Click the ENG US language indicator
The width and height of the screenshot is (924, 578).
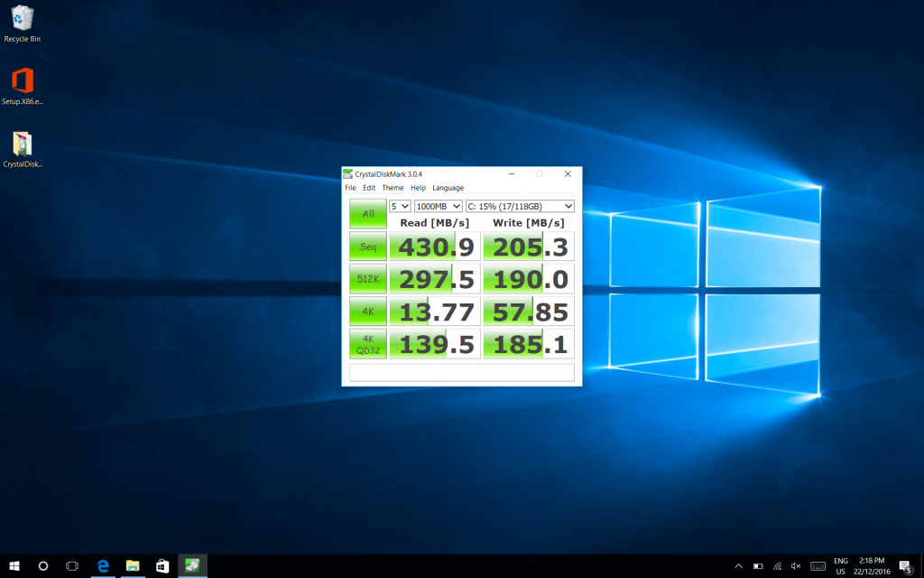click(841, 566)
